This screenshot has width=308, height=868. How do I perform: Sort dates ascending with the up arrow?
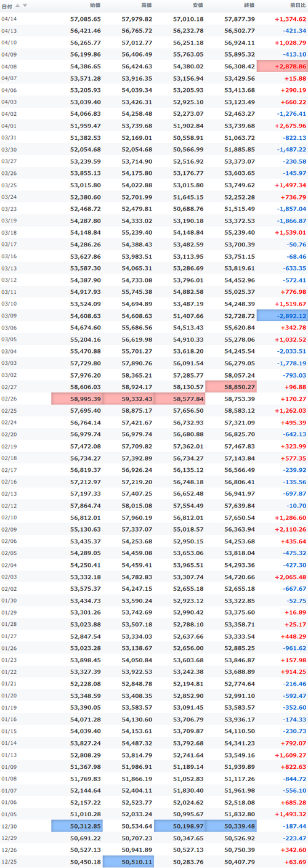18,5
